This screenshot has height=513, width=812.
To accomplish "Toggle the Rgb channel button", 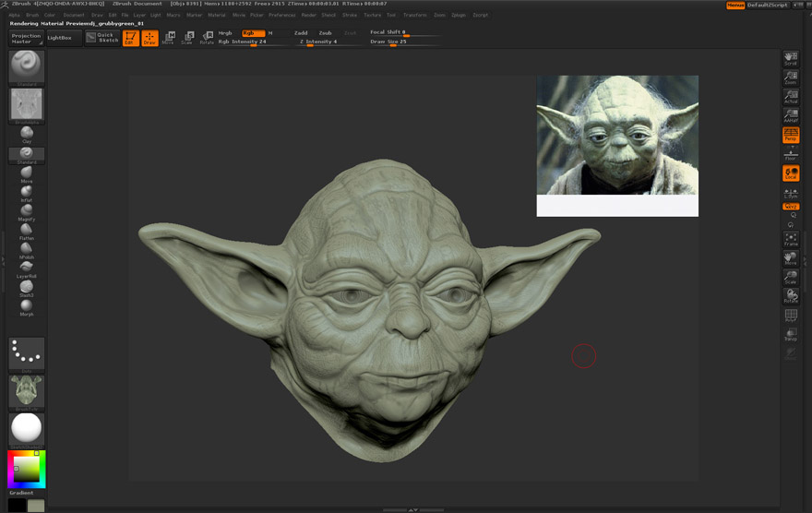I will point(253,33).
